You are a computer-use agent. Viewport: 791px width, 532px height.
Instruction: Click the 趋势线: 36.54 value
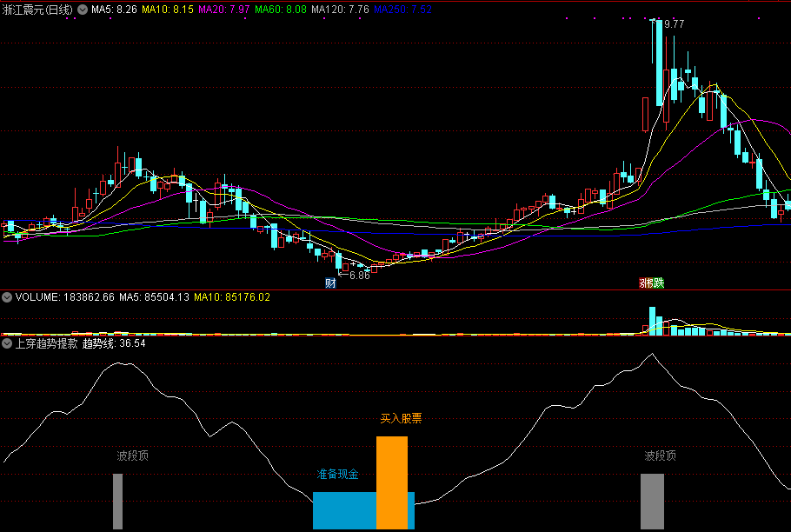(x=114, y=344)
